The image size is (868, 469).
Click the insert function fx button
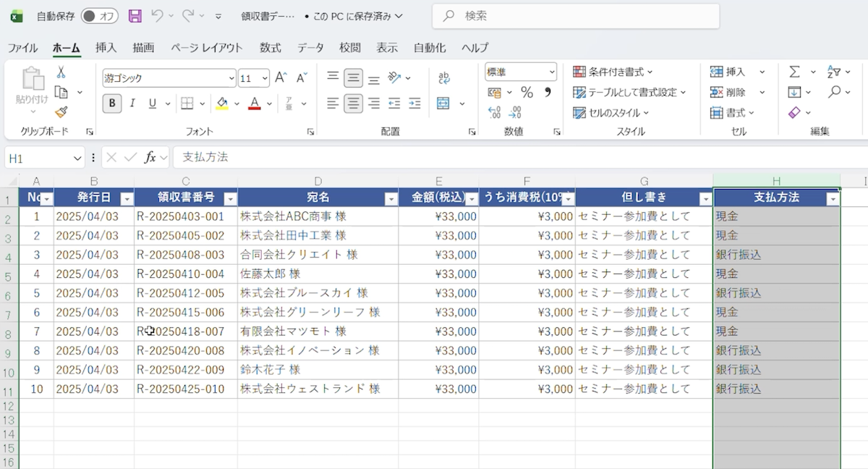pyautogui.click(x=150, y=157)
